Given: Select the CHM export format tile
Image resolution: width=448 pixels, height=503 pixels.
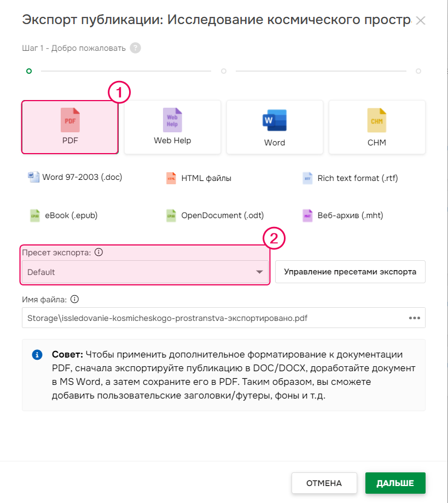Looking at the screenshot, I should [x=377, y=127].
